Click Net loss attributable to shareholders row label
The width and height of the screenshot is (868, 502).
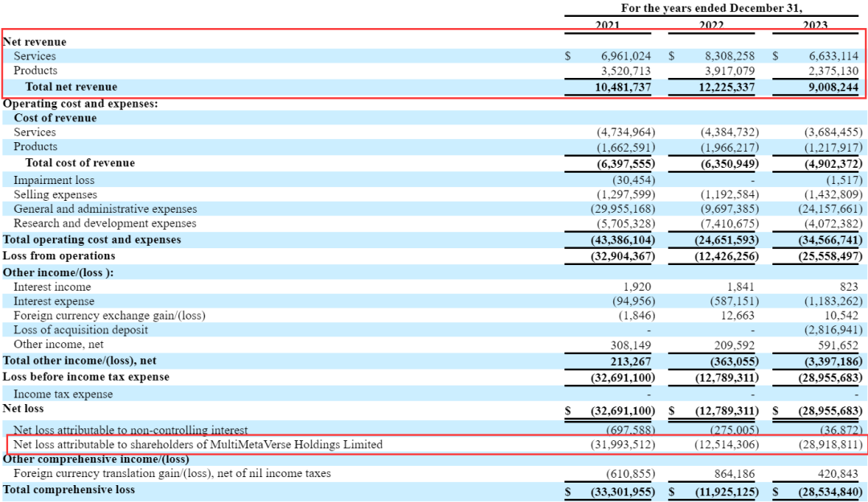(198, 444)
